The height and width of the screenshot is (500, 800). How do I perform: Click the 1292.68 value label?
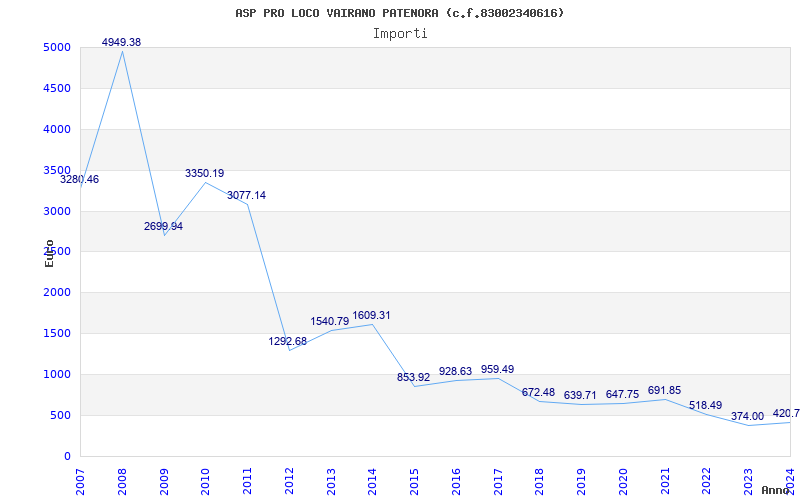click(x=288, y=341)
